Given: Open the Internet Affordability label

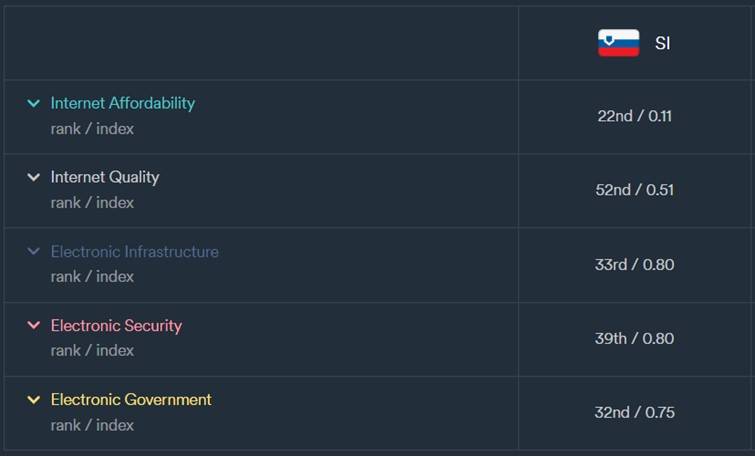Looking at the screenshot, I should 123,103.
